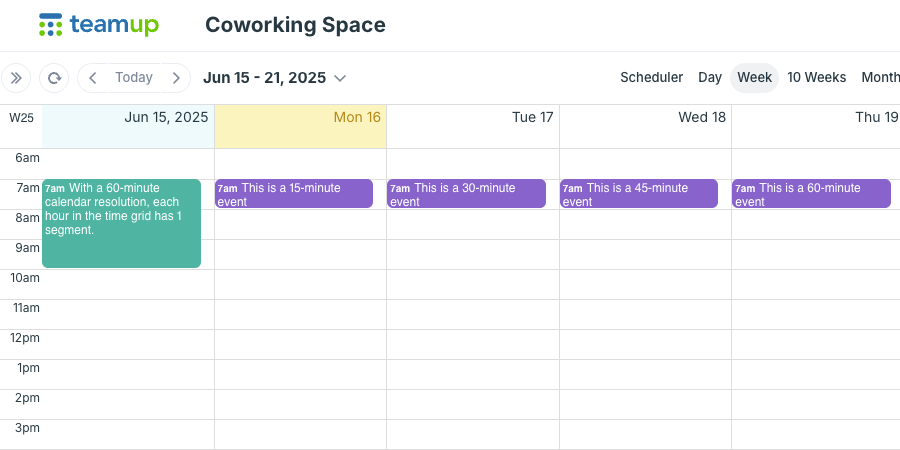This screenshot has height=450, width=900.
Task: Open the 60-minute event on Thursday
Action: (812, 193)
